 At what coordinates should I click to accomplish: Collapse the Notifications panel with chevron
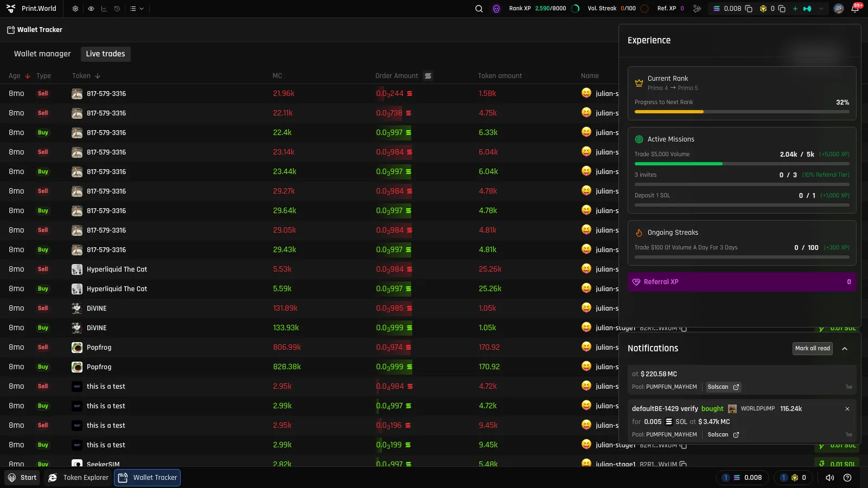coord(845,349)
